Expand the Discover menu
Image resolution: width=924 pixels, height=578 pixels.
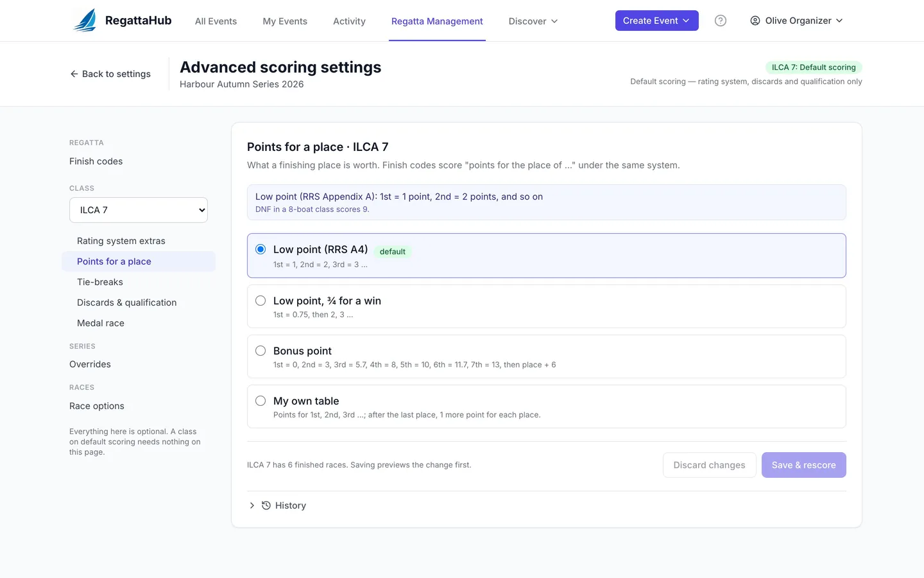(533, 21)
